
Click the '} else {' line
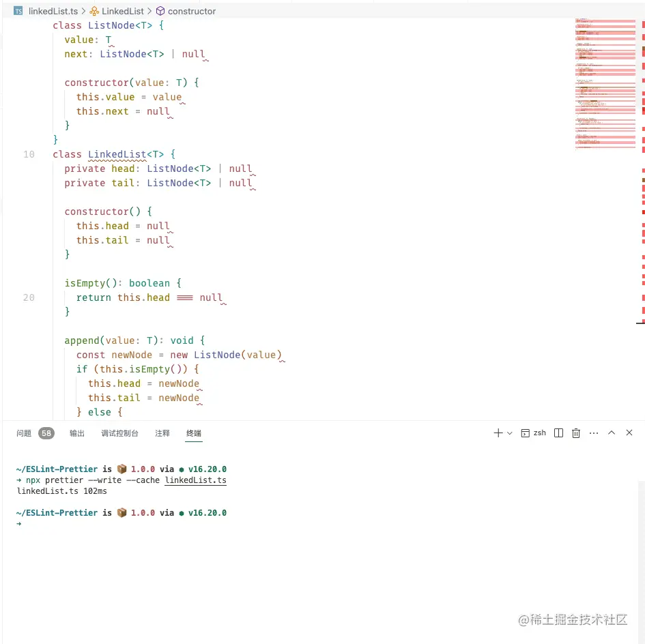pos(100,412)
